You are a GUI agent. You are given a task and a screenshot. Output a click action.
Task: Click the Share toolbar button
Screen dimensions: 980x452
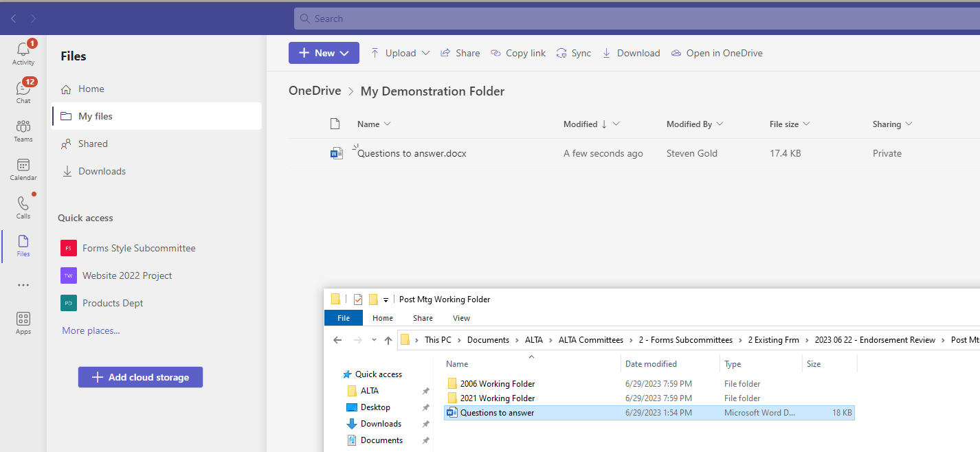pos(460,53)
